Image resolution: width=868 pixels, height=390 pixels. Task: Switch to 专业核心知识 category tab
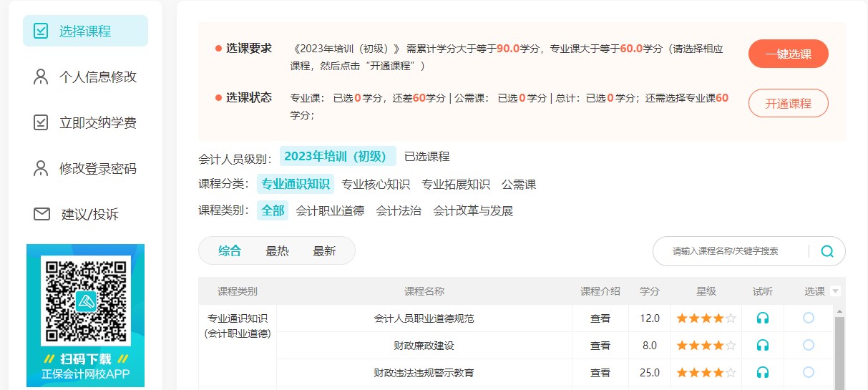click(376, 185)
